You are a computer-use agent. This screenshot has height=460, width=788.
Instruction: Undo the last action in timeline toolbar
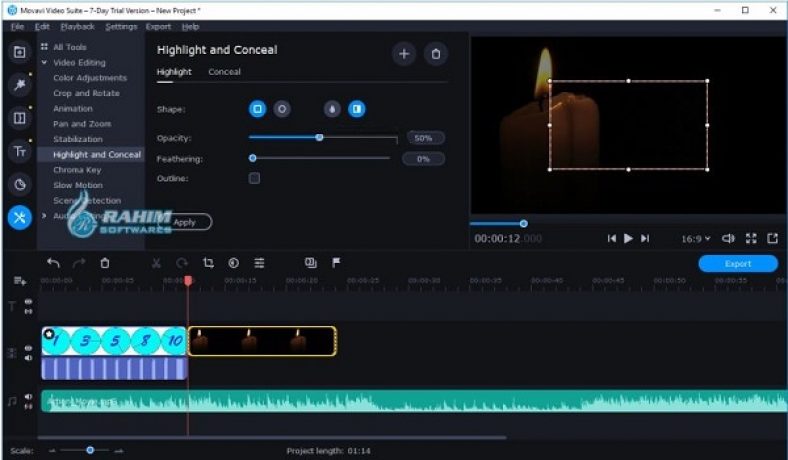tap(53, 262)
